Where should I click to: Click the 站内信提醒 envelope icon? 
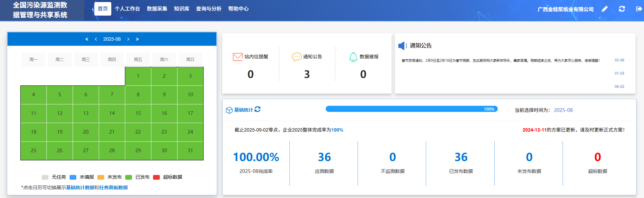point(238,57)
